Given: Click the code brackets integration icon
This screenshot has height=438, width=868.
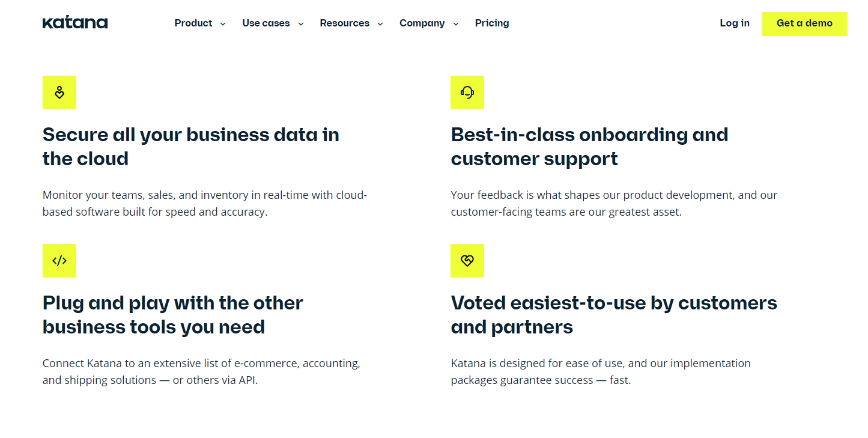Looking at the screenshot, I should (59, 261).
